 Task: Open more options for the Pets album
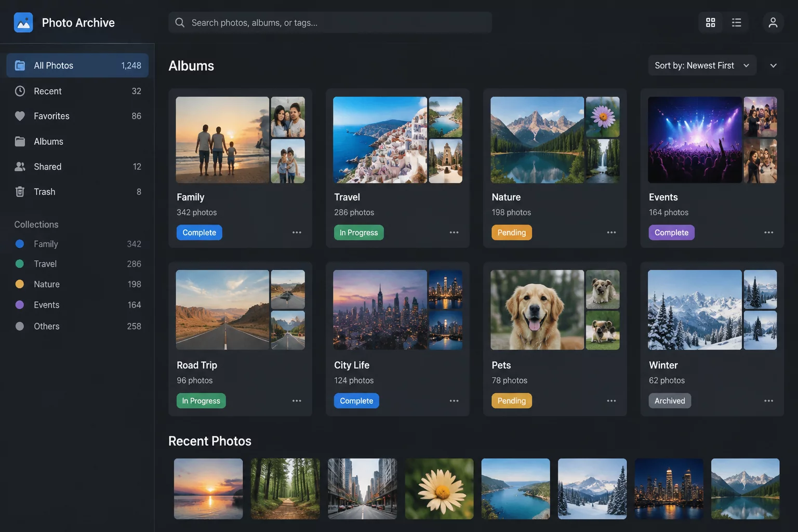tap(611, 401)
